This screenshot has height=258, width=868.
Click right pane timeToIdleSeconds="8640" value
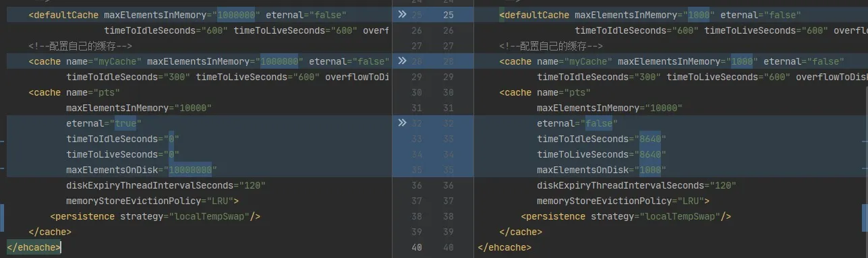pos(650,139)
